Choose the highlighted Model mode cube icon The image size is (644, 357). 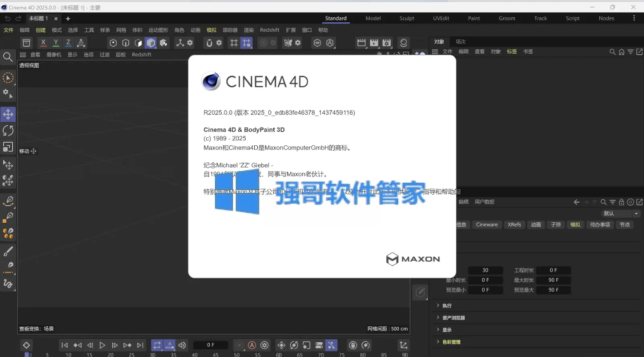point(151,43)
